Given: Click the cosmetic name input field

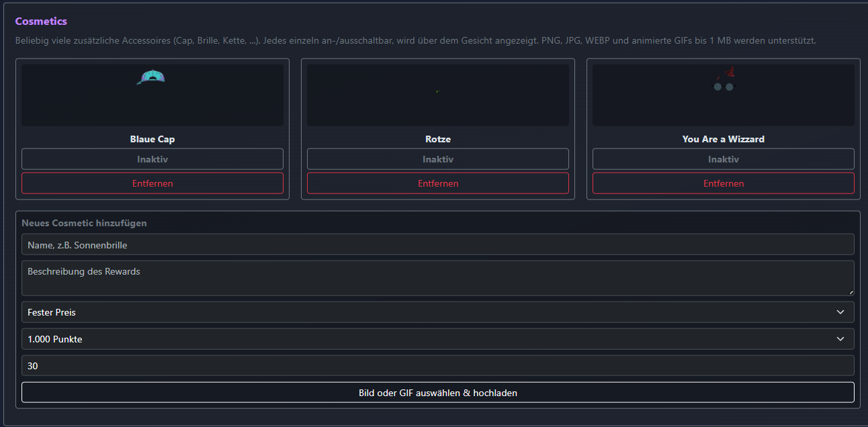Looking at the screenshot, I should click(x=438, y=244).
